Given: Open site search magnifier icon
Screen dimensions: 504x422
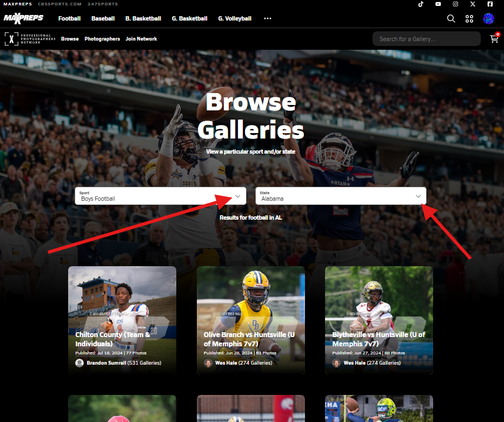Looking at the screenshot, I should 451,18.
